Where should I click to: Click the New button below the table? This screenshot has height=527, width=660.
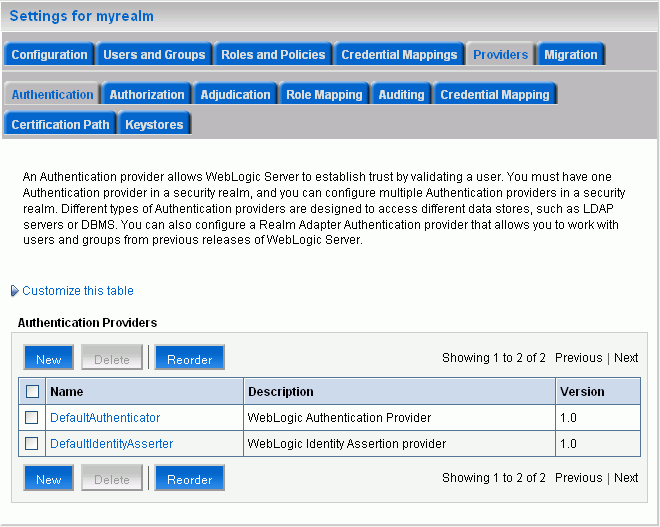pyautogui.click(x=48, y=478)
